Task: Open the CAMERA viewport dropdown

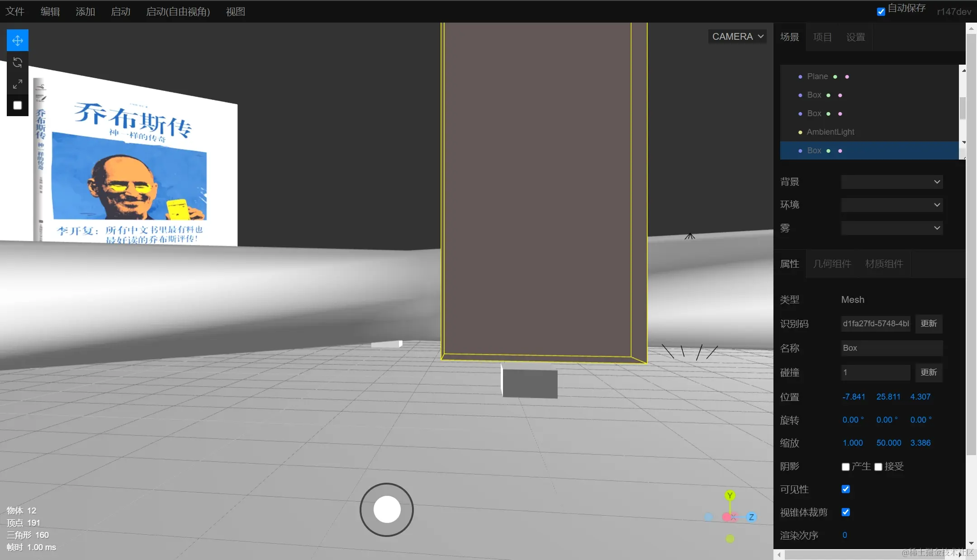Action: (737, 37)
